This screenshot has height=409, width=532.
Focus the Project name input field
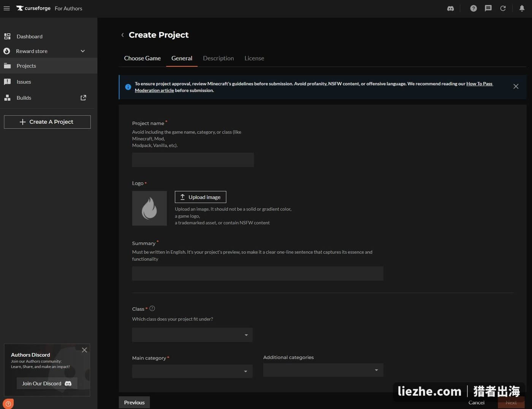(x=193, y=160)
